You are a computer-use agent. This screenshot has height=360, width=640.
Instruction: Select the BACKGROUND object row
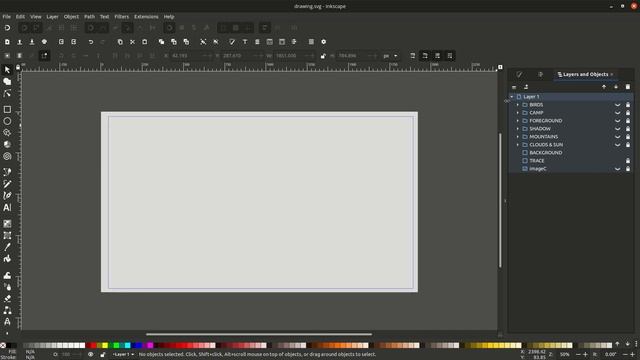click(570, 153)
